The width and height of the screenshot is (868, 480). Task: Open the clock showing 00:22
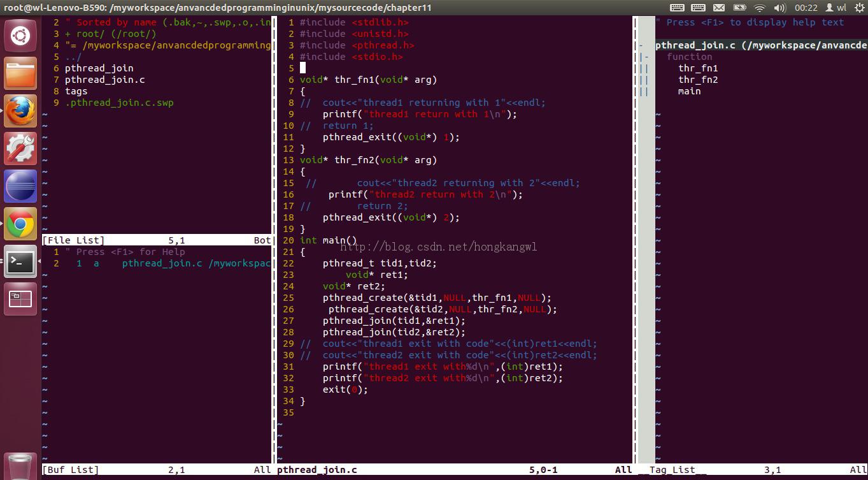coord(806,8)
